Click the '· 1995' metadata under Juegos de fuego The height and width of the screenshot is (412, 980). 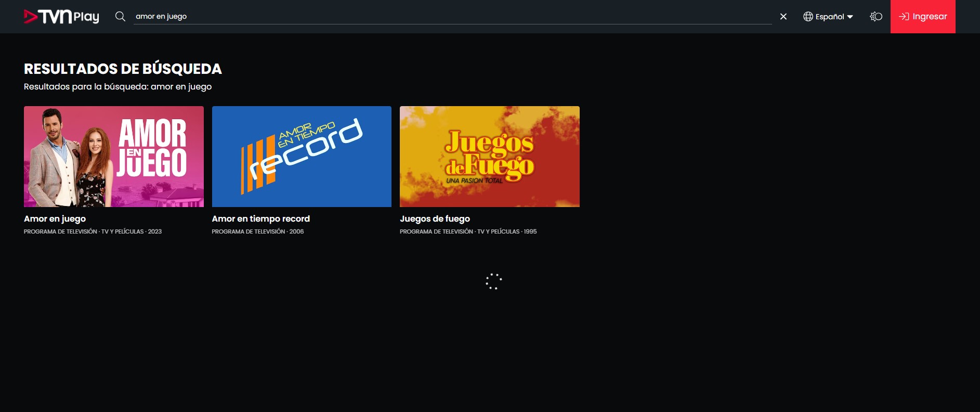point(529,231)
